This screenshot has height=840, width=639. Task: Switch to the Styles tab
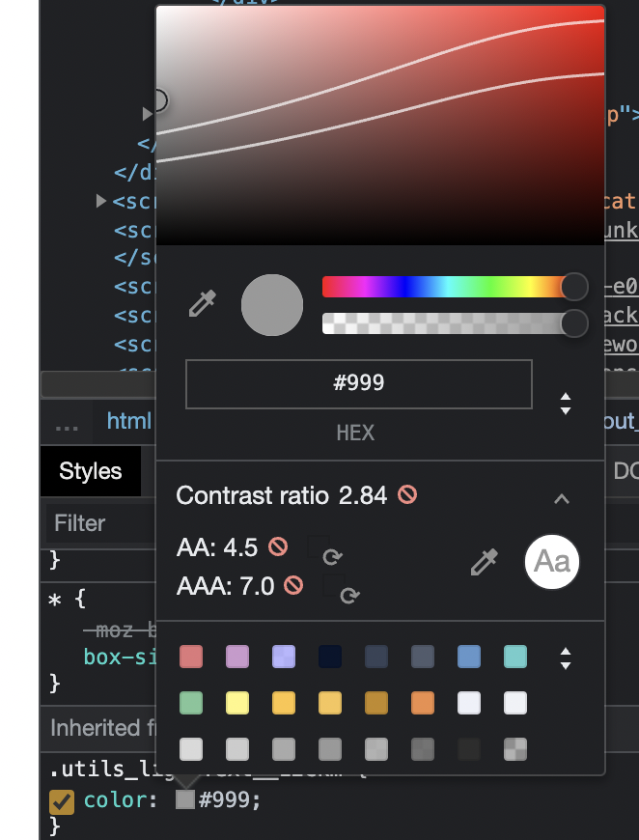click(x=89, y=471)
